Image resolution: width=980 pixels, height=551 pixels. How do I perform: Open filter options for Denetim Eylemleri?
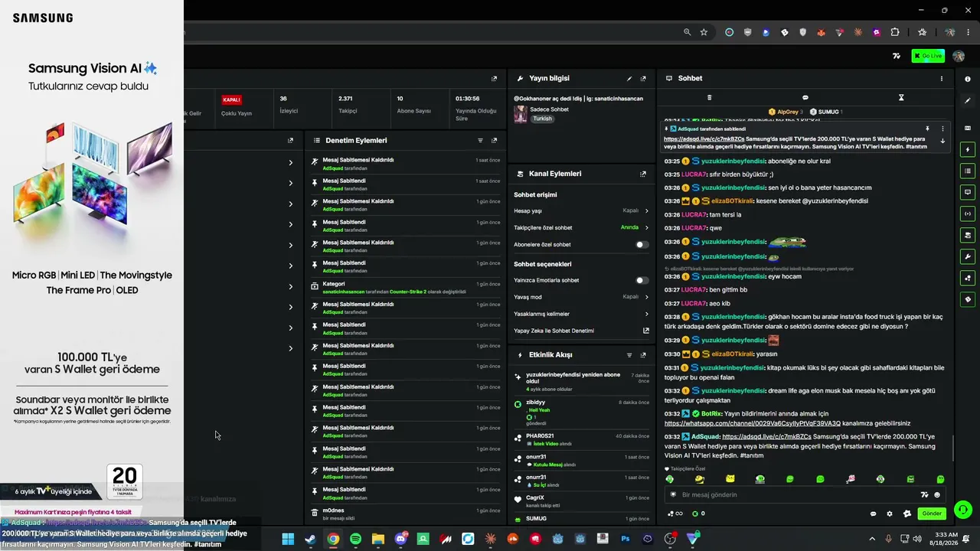481,141
